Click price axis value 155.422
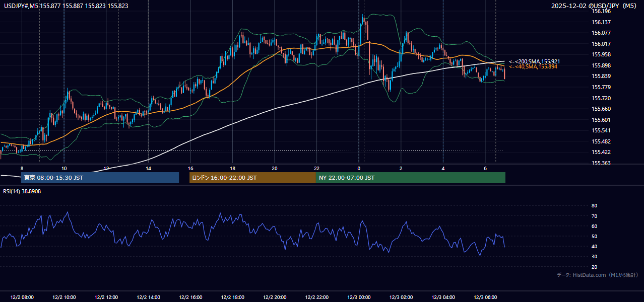This screenshot has width=644, height=302. pyautogui.click(x=601, y=152)
